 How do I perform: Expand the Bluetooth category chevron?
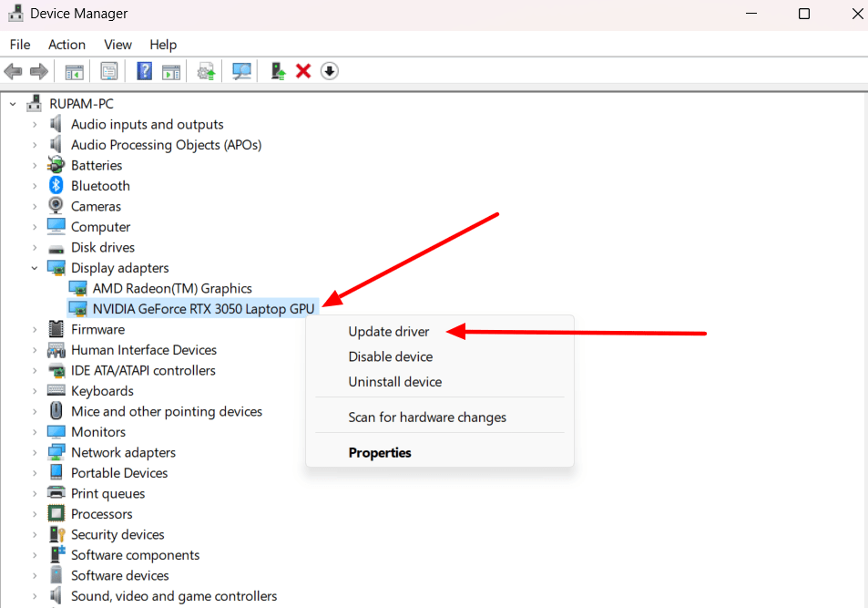pyautogui.click(x=35, y=186)
